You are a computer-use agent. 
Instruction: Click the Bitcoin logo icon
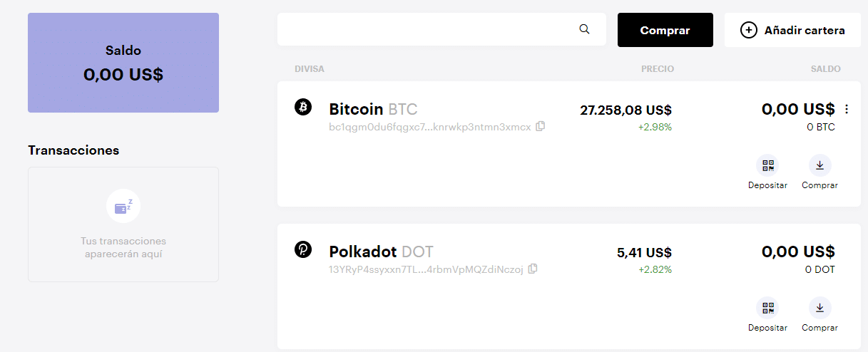tap(303, 107)
